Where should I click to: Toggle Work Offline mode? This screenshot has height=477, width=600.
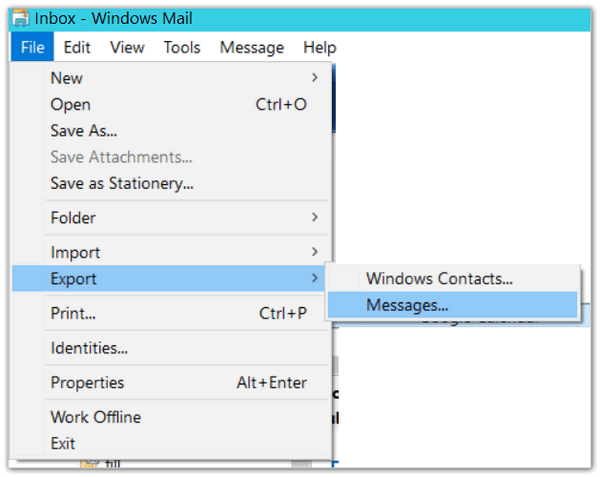pyautogui.click(x=171, y=417)
